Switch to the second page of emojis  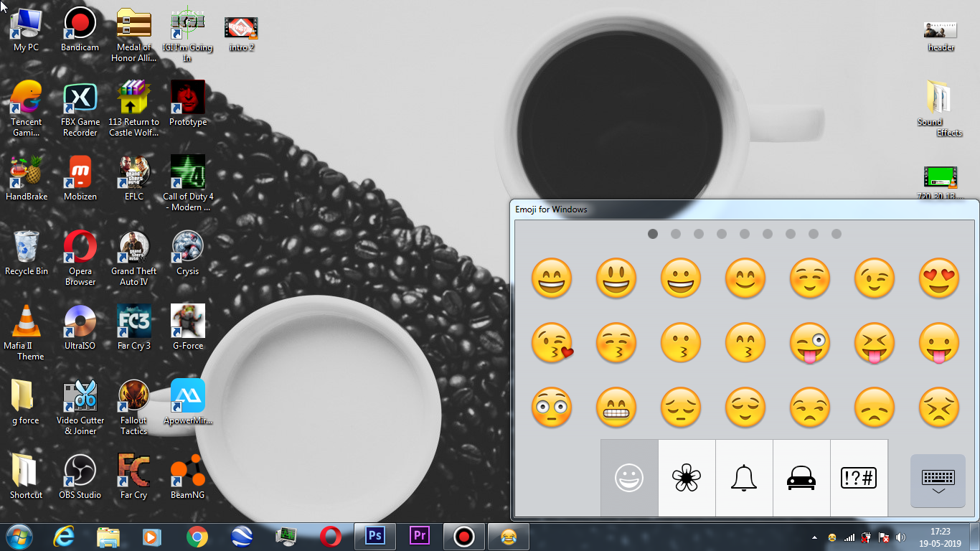click(x=676, y=233)
